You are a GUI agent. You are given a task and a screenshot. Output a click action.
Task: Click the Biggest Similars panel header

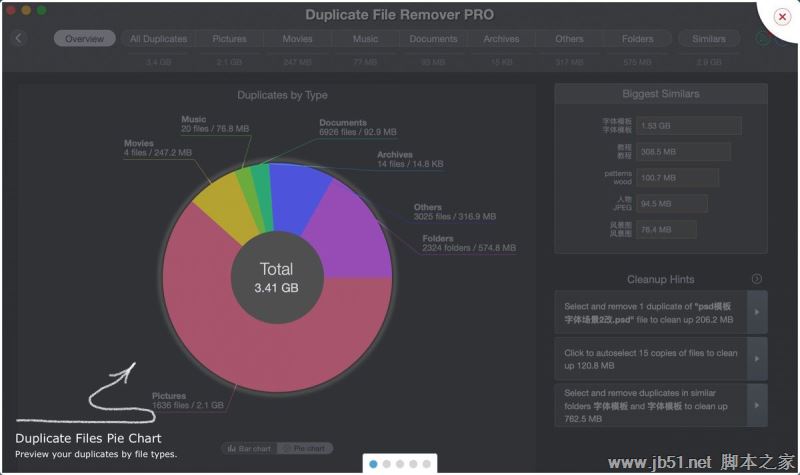click(x=661, y=94)
